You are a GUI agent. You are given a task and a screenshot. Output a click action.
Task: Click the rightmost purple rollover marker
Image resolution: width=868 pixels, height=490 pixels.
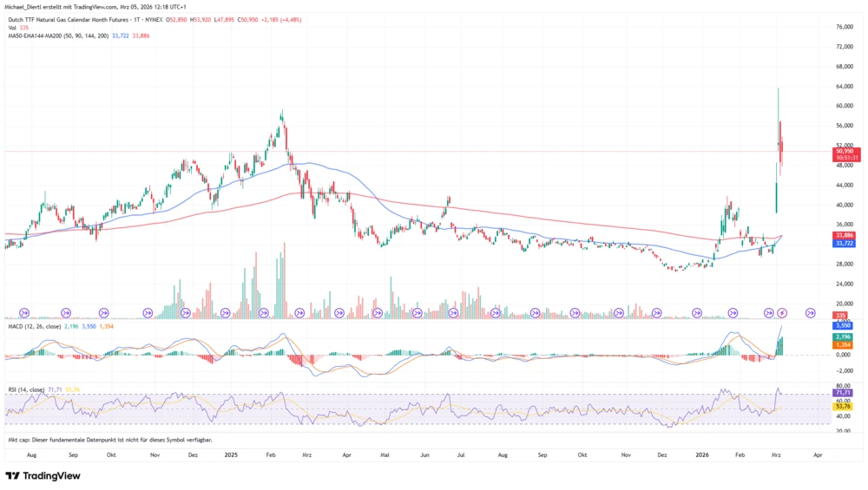(x=811, y=311)
